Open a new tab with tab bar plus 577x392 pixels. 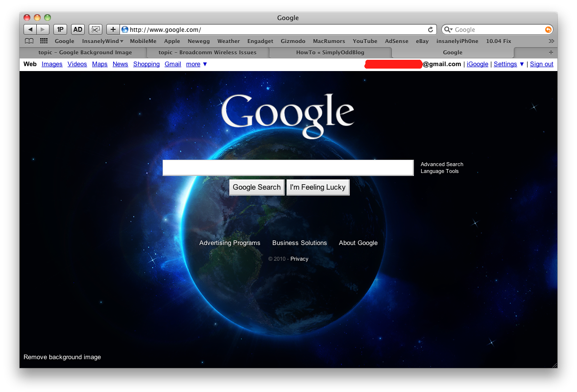click(x=551, y=52)
